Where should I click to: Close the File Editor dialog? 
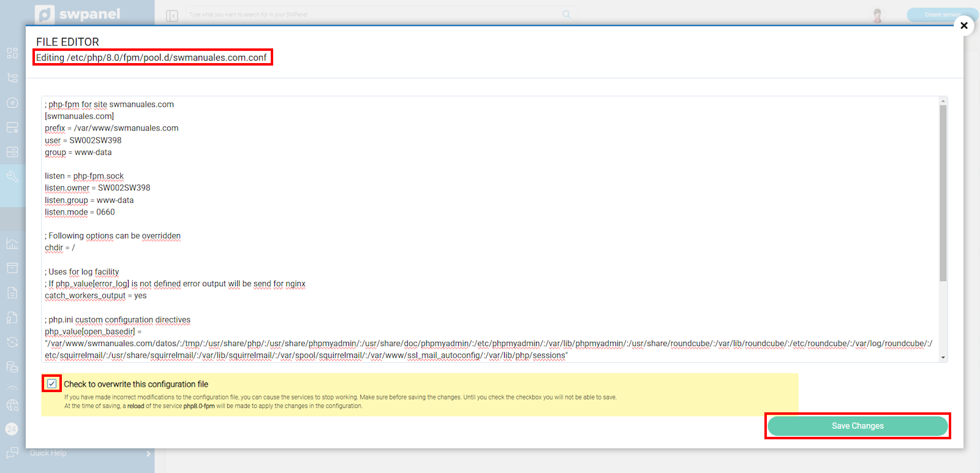click(x=964, y=26)
